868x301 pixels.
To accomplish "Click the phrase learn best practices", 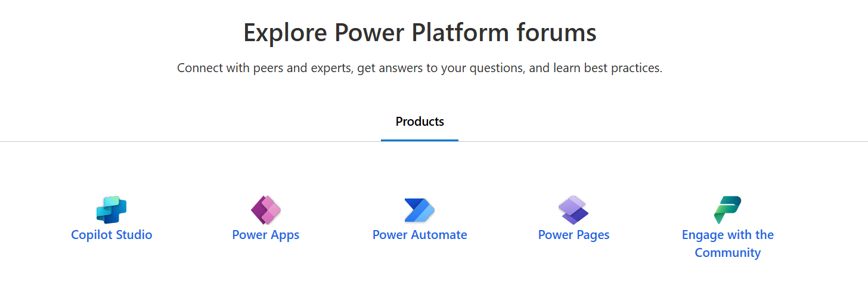I will pyautogui.click(x=607, y=68).
